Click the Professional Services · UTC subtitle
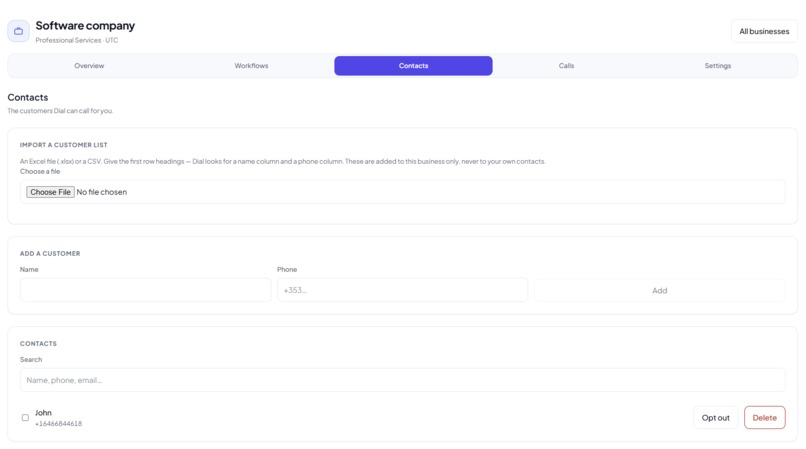The image size is (806, 449). [x=77, y=40]
